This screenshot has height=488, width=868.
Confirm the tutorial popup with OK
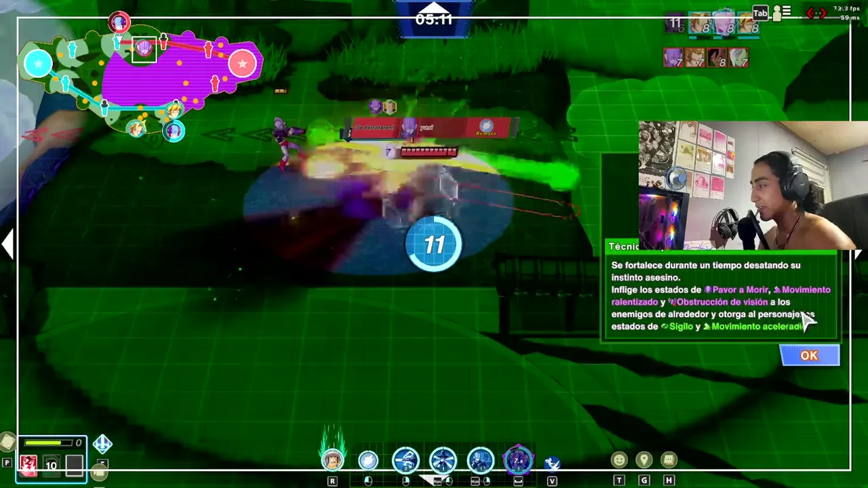tap(809, 356)
